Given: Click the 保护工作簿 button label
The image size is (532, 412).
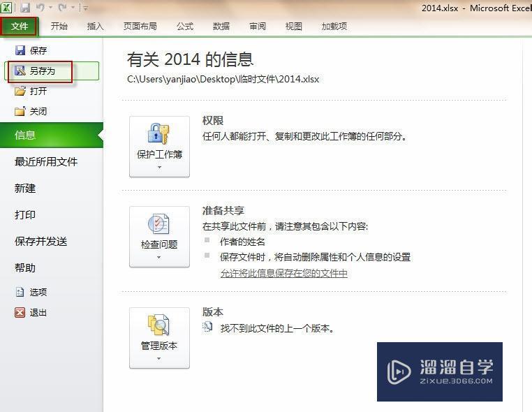Looking at the screenshot, I should pyautogui.click(x=159, y=154).
